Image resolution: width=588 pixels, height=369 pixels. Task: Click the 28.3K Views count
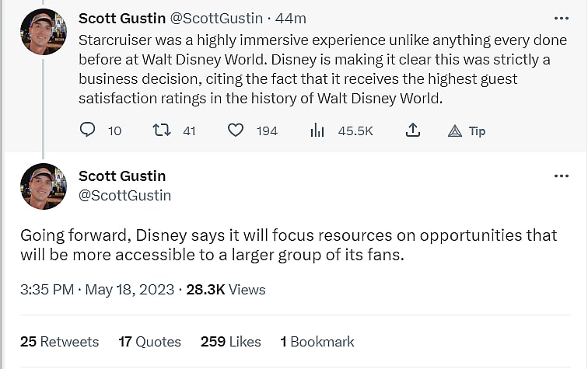coord(226,290)
